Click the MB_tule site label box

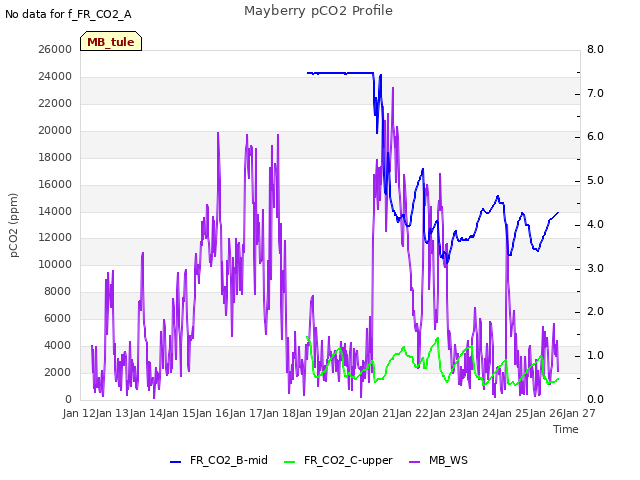(x=111, y=41)
